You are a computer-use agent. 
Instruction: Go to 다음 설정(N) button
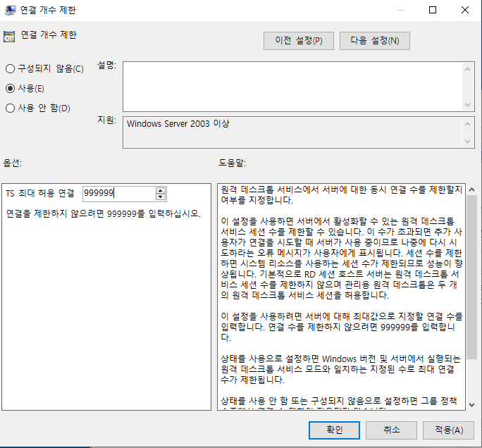click(374, 41)
